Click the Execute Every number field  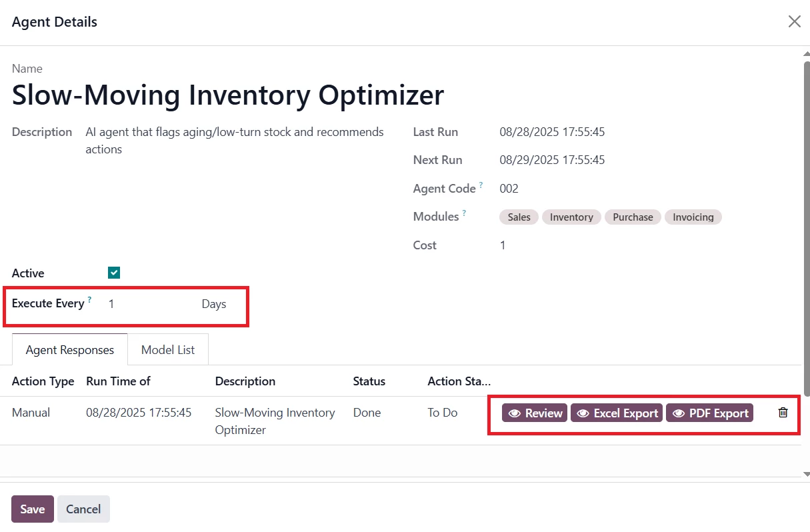(x=147, y=304)
